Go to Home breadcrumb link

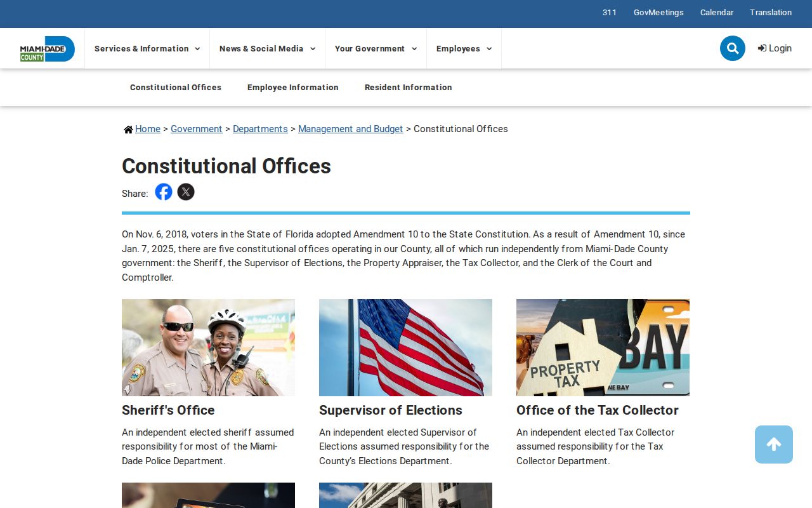(148, 129)
